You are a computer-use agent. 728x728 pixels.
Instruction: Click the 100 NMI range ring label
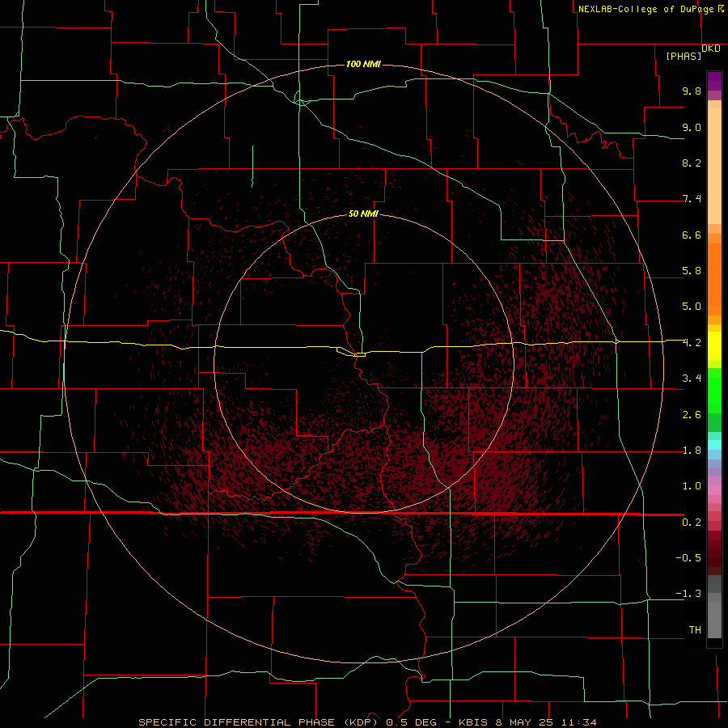363,64
